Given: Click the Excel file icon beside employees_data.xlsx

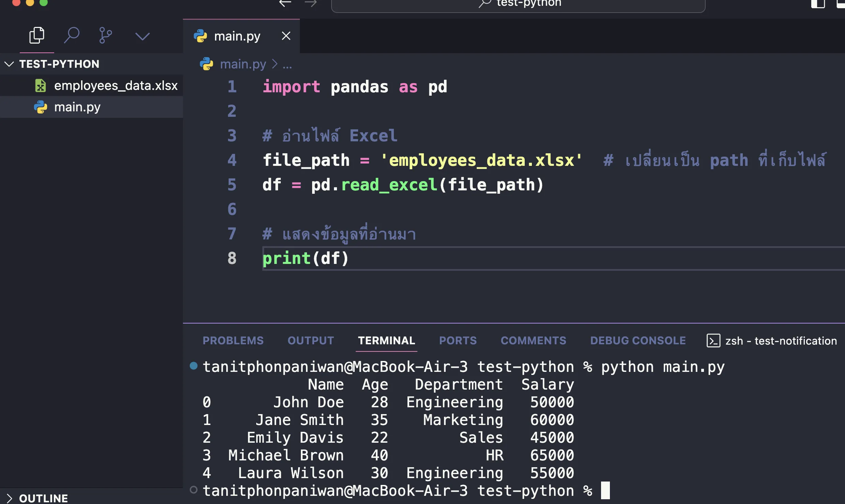Looking at the screenshot, I should (41, 85).
